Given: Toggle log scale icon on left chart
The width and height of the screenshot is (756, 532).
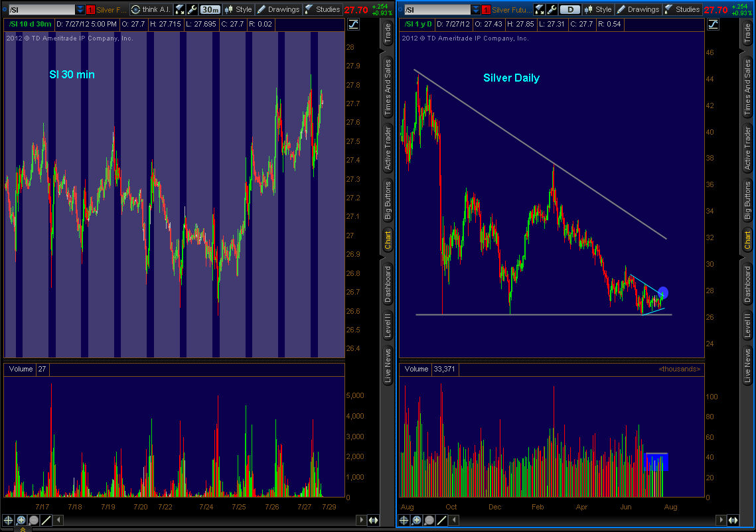Looking at the screenshot, I should (353, 25).
